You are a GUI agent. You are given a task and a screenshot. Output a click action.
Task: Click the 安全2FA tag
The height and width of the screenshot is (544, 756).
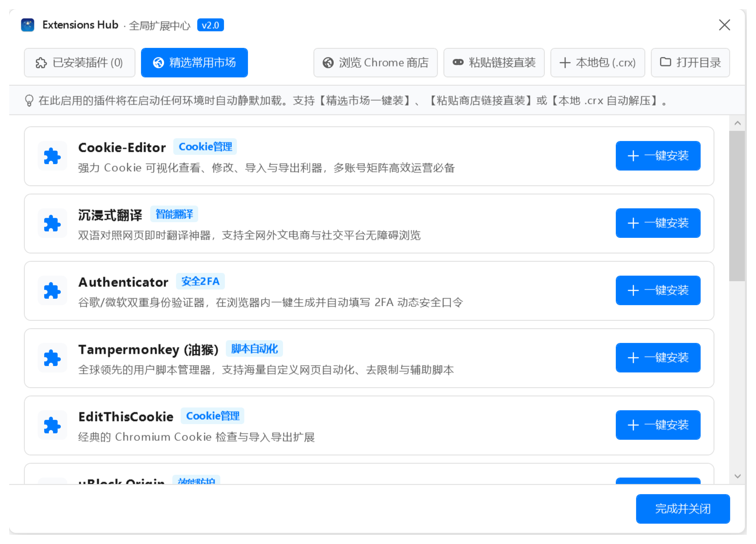point(201,281)
